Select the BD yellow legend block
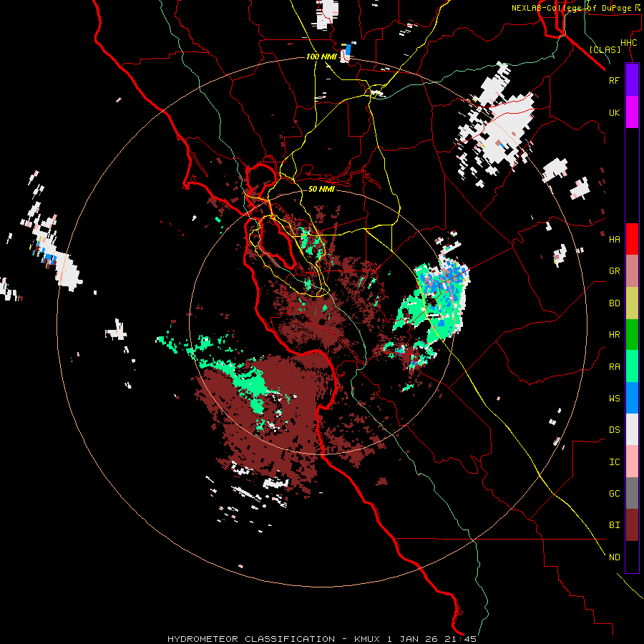The height and width of the screenshot is (644, 644). [x=632, y=303]
